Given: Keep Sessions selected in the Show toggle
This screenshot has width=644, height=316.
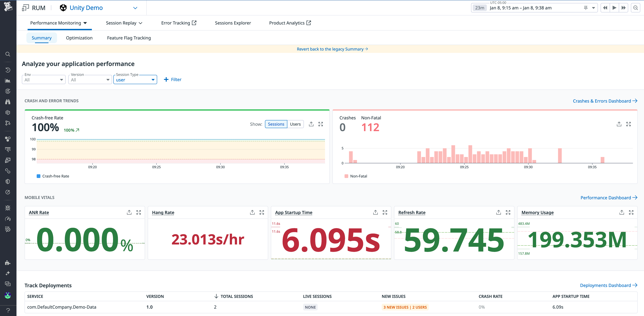Looking at the screenshot, I should pyautogui.click(x=276, y=124).
